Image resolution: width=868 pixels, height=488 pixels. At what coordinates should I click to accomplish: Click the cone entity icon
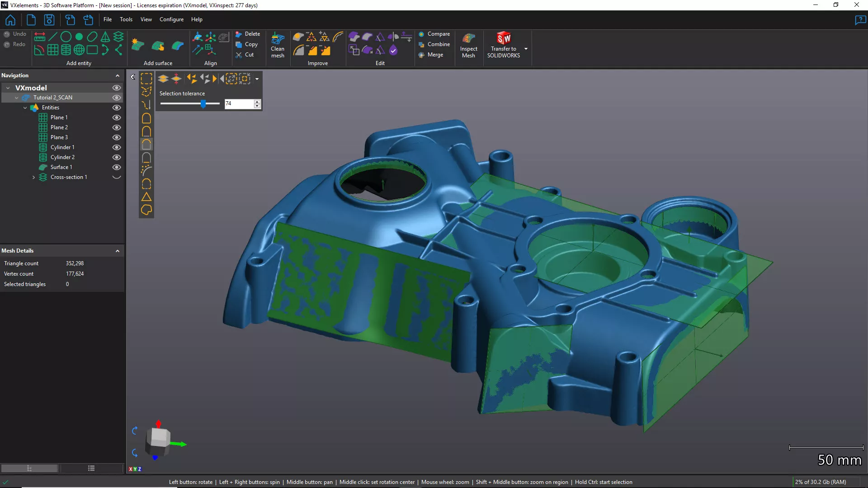(105, 37)
